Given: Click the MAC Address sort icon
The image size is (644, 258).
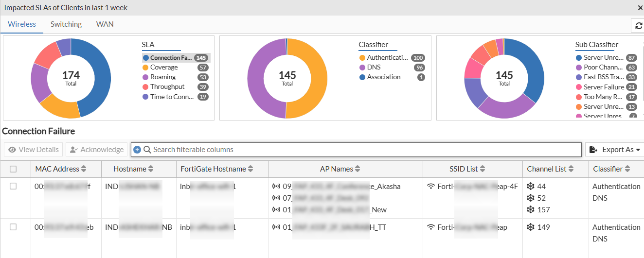Looking at the screenshot, I should point(84,169).
